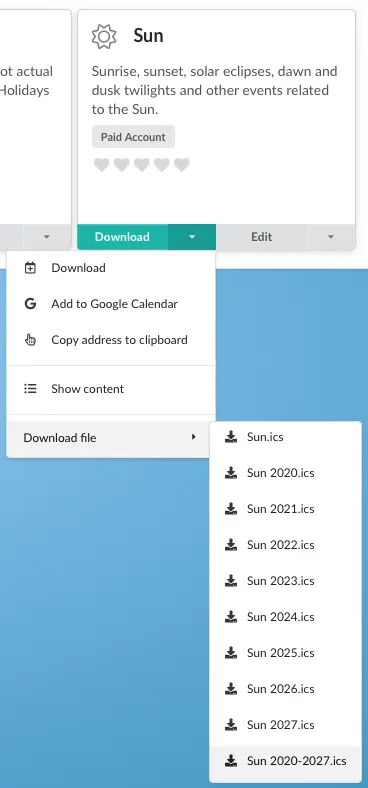Click download icon next to Sun 2022.ics
Viewport: 368px width, 788px height.
point(231,545)
